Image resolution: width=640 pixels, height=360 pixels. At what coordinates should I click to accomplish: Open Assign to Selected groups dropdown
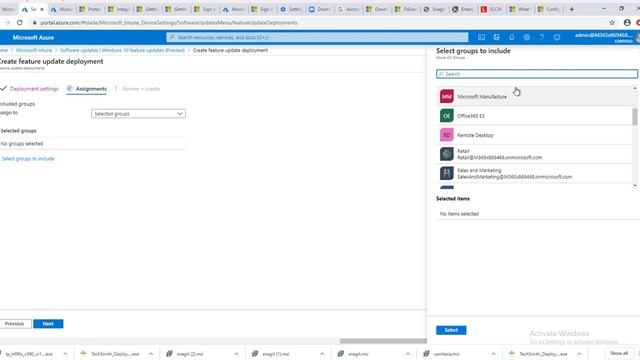pyautogui.click(x=138, y=113)
